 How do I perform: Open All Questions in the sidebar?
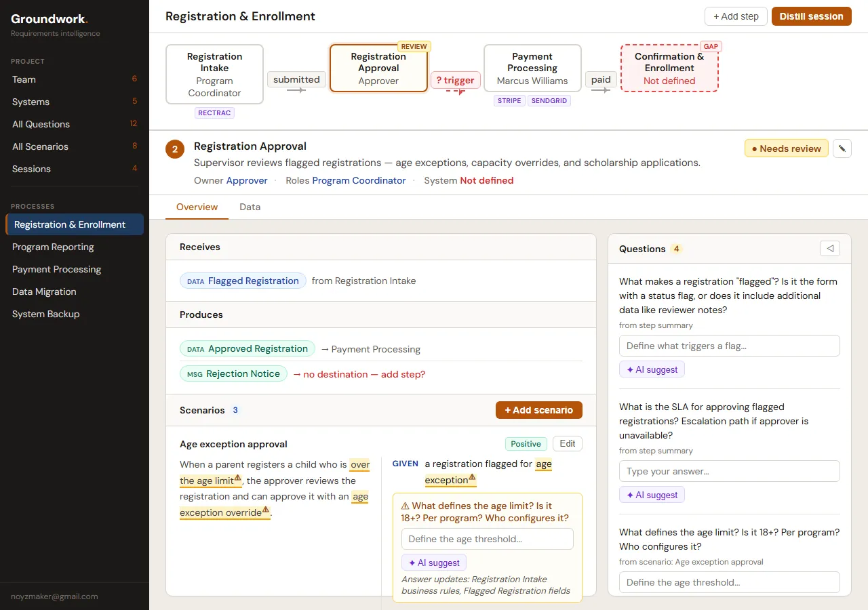41,124
